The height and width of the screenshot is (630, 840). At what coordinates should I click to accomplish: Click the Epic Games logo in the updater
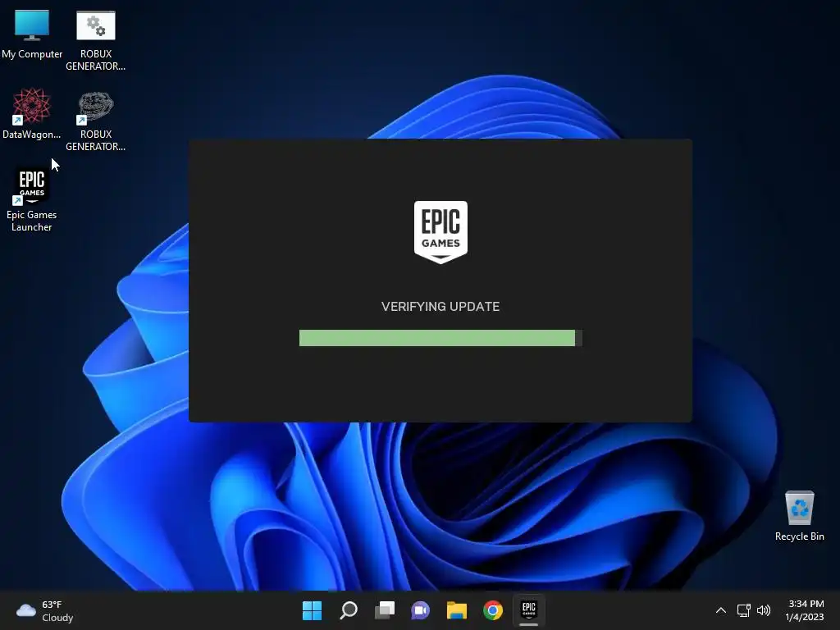point(441,232)
